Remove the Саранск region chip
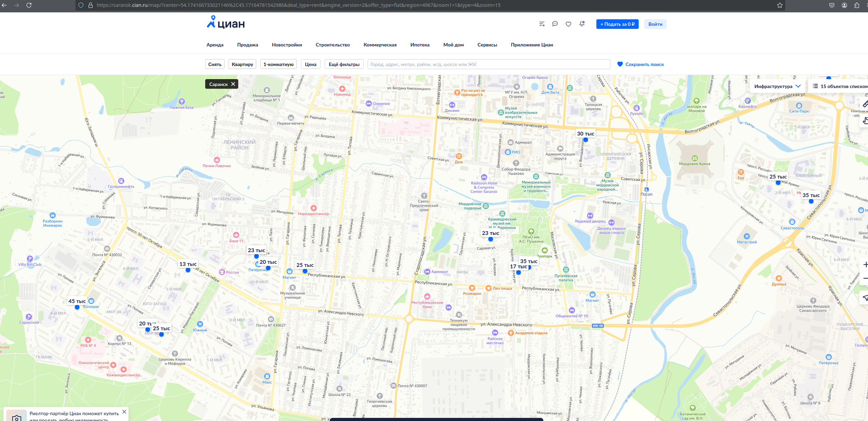 (233, 84)
